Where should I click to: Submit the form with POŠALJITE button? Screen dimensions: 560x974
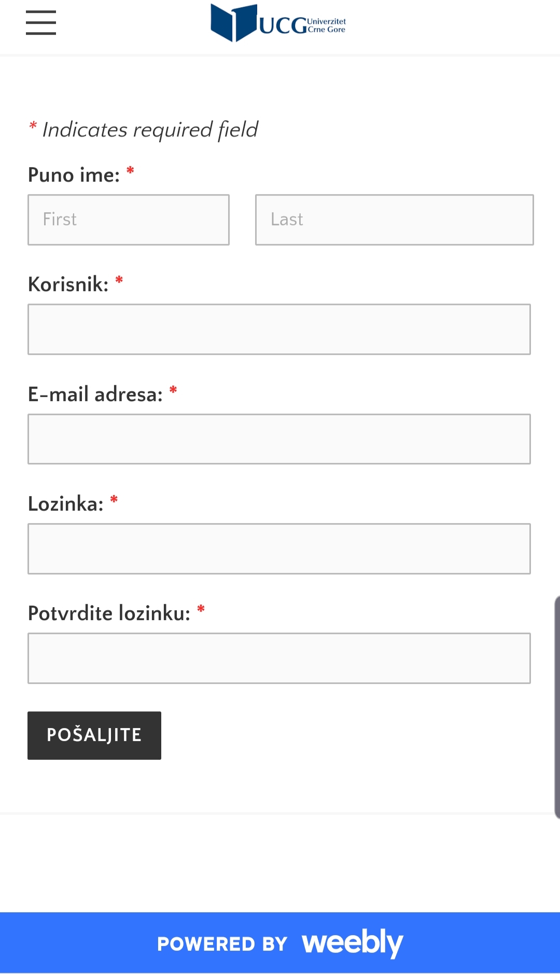click(x=94, y=735)
